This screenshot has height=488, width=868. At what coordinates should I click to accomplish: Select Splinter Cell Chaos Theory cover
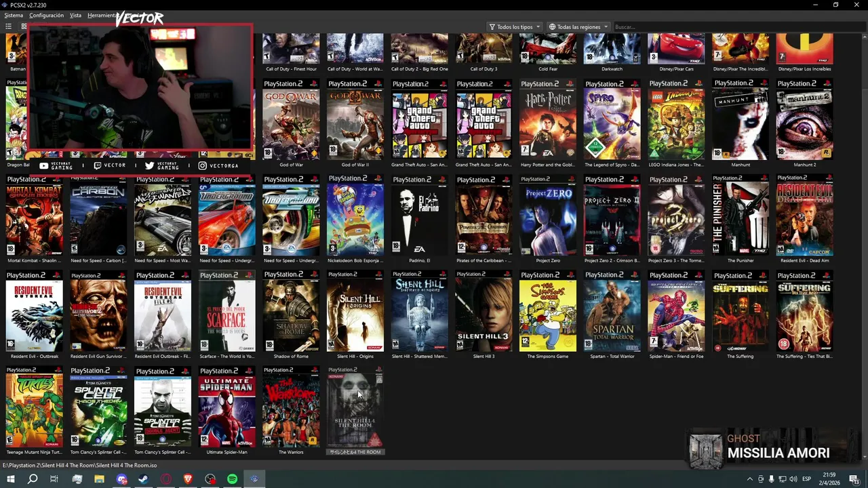click(x=98, y=407)
